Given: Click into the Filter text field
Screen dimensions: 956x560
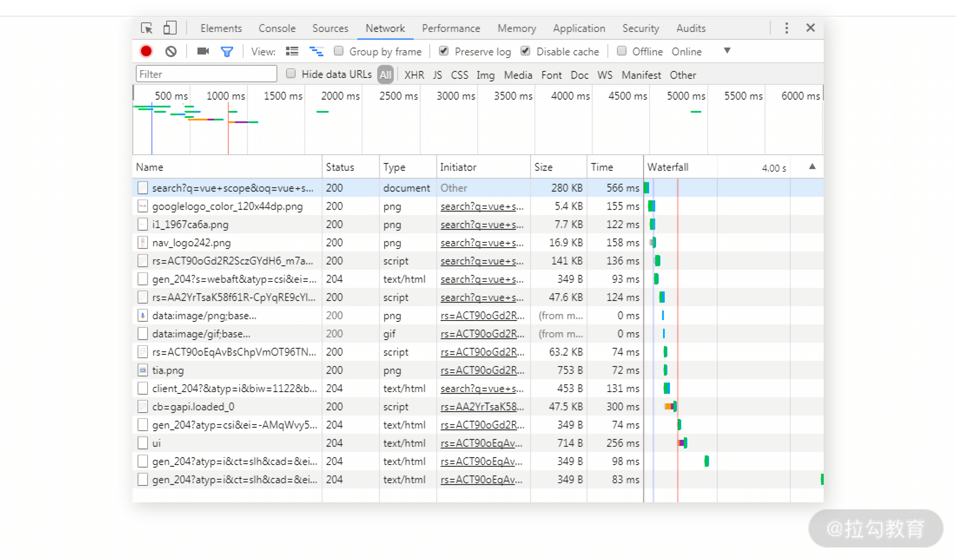Looking at the screenshot, I should coord(206,74).
